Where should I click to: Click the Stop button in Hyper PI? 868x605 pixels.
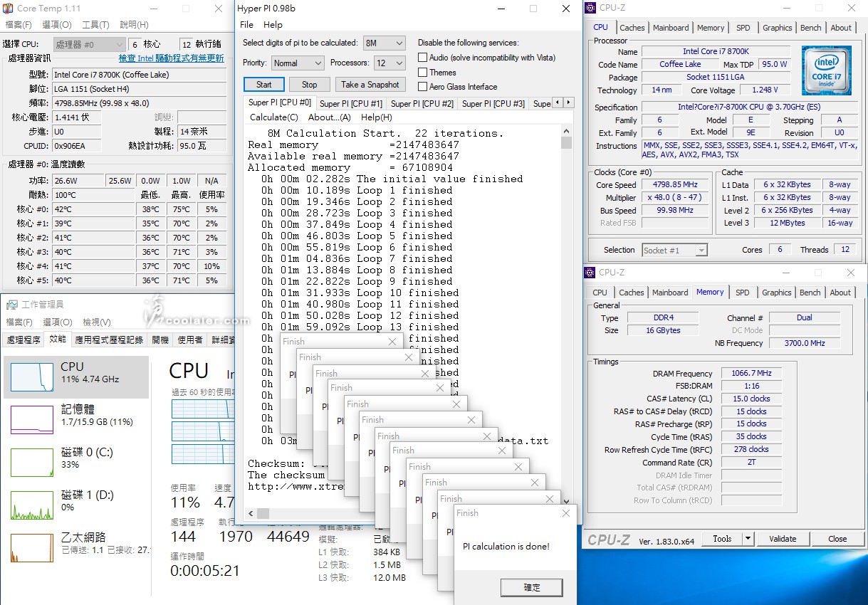[309, 85]
